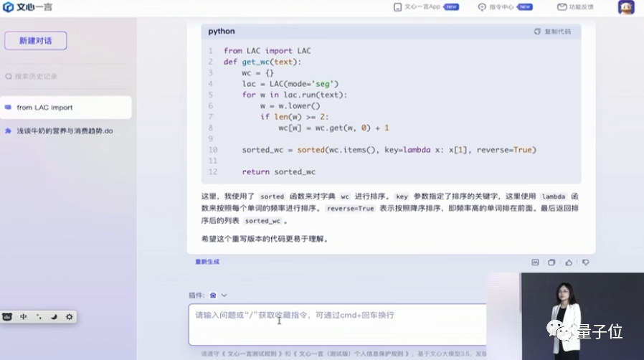This screenshot has width=644, height=360.
Task: Start a new chat with 新建对话
Action: 36,41
